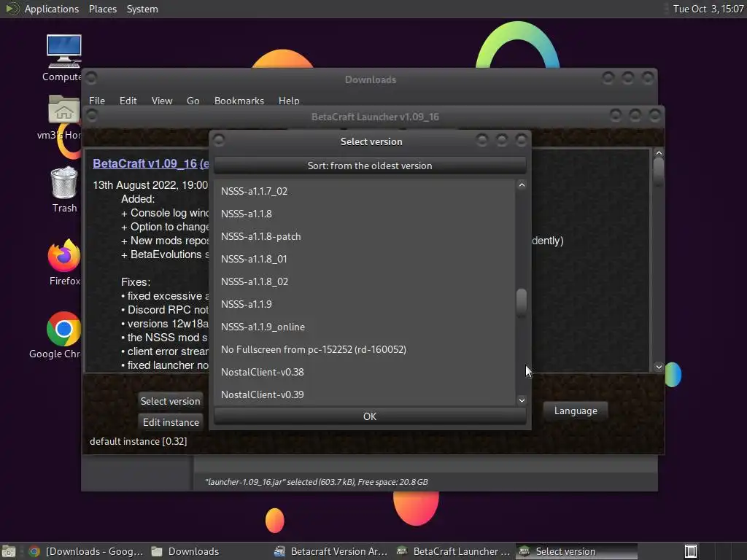Click changelog panel scrollbar up arrow
Viewport: 747px width, 560px height.
pyautogui.click(x=659, y=153)
